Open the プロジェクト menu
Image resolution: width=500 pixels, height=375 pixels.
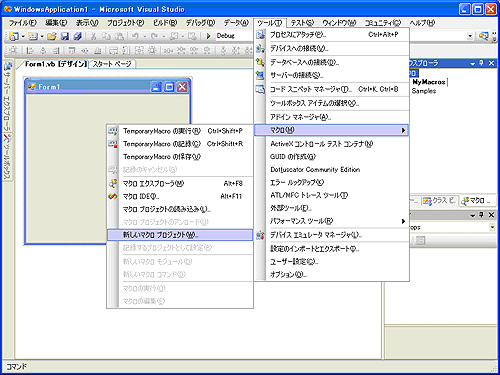pos(126,23)
